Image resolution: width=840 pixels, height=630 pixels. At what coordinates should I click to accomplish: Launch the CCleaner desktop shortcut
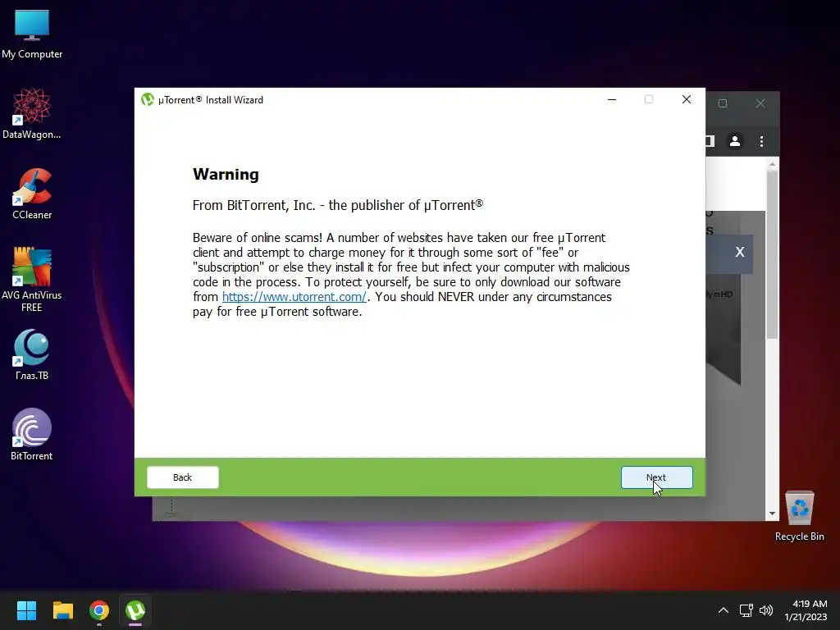pyautogui.click(x=32, y=194)
